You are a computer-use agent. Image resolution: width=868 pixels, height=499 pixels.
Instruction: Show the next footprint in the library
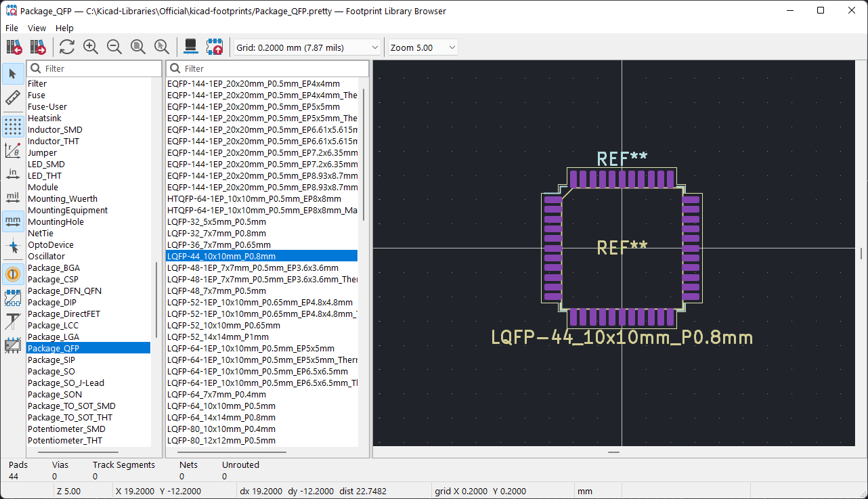pyautogui.click(x=38, y=47)
